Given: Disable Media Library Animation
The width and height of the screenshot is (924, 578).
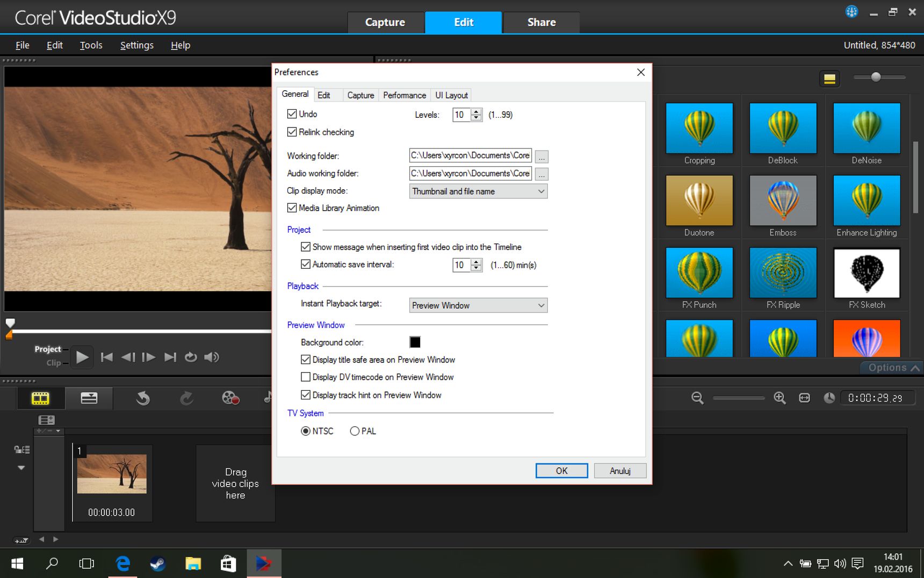Looking at the screenshot, I should click(x=292, y=208).
